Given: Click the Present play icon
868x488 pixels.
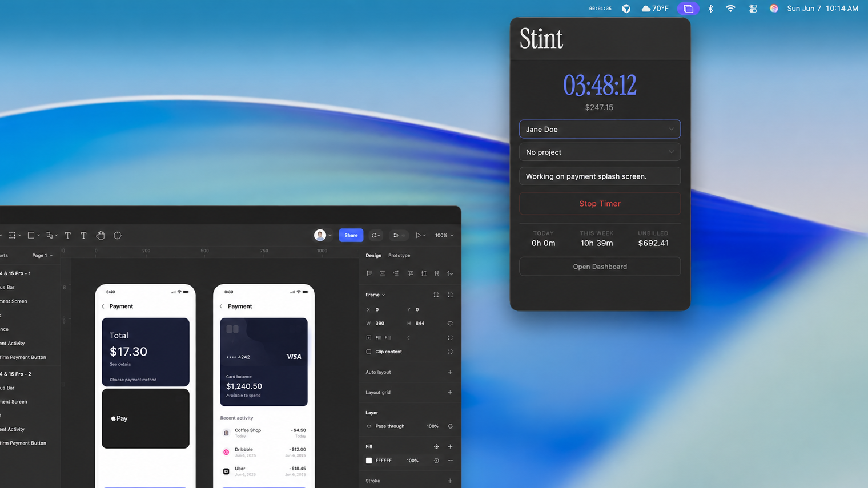Looking at the screenshot, I should [418, 235].
